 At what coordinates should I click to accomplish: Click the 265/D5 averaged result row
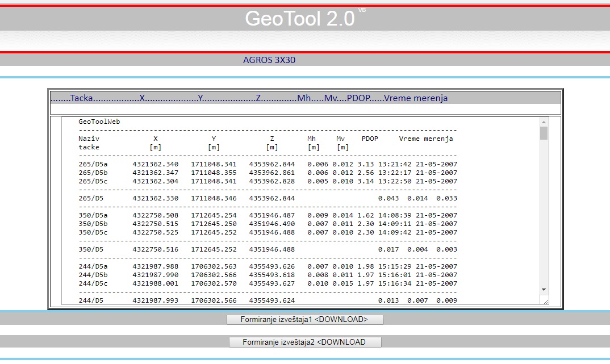(x=268, y=198)
